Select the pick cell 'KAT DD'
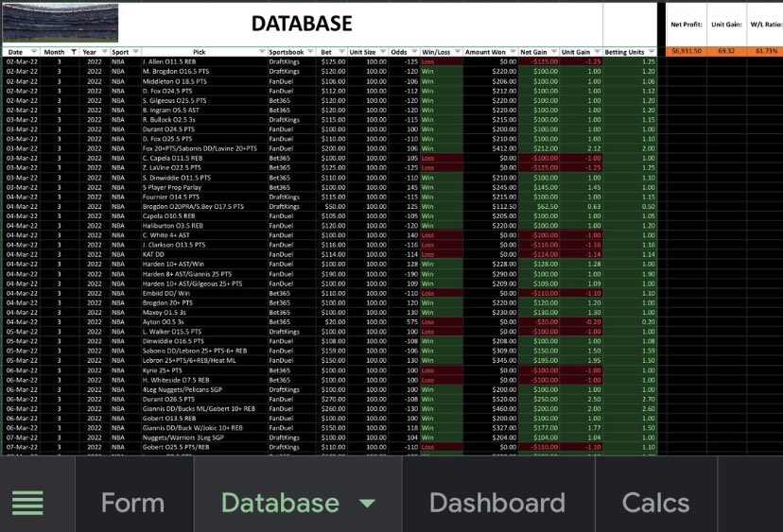The height and width of the screenshot is (532, 783). click(203, 254)
